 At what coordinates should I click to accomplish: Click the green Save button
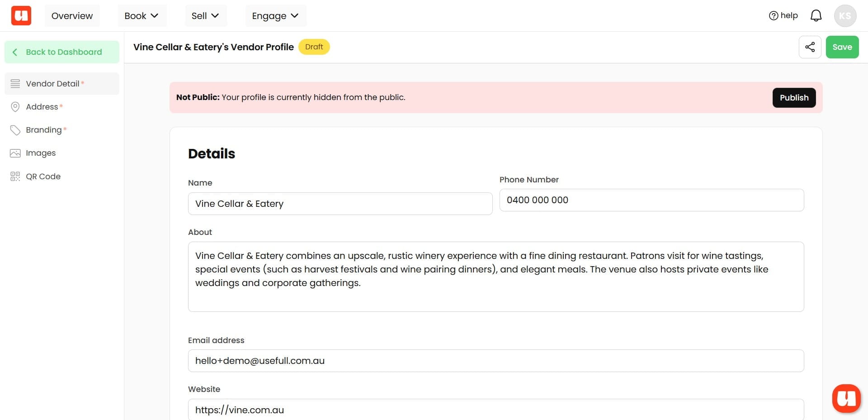click(x=842, y=47)
